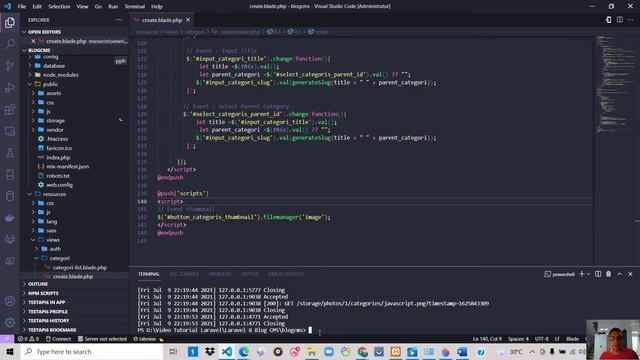Kill the terminal with trash icon

click(x=609, y=274)
